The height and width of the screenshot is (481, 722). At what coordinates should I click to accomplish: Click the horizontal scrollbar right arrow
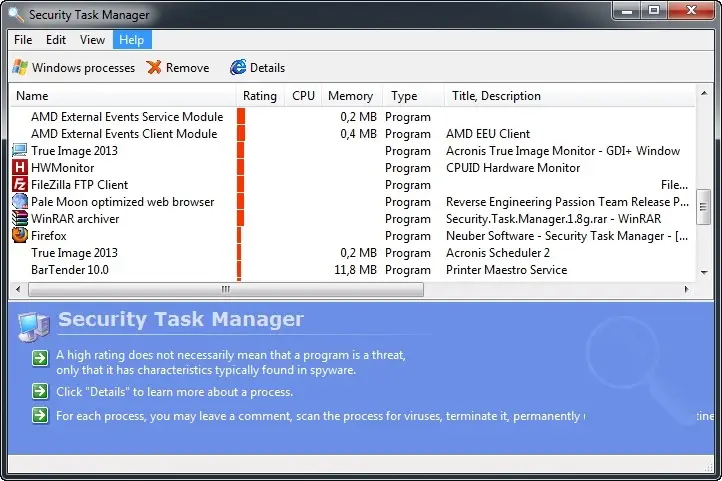click(x=687, y=290)
